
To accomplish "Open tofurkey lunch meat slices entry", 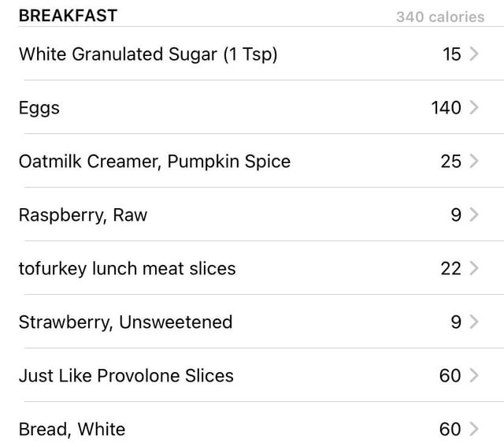I will coord(252,268).
